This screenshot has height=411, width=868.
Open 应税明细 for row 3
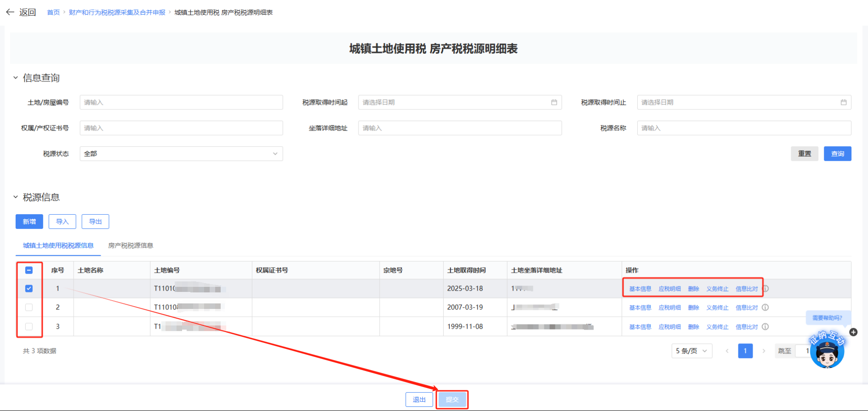pos(670,327)
